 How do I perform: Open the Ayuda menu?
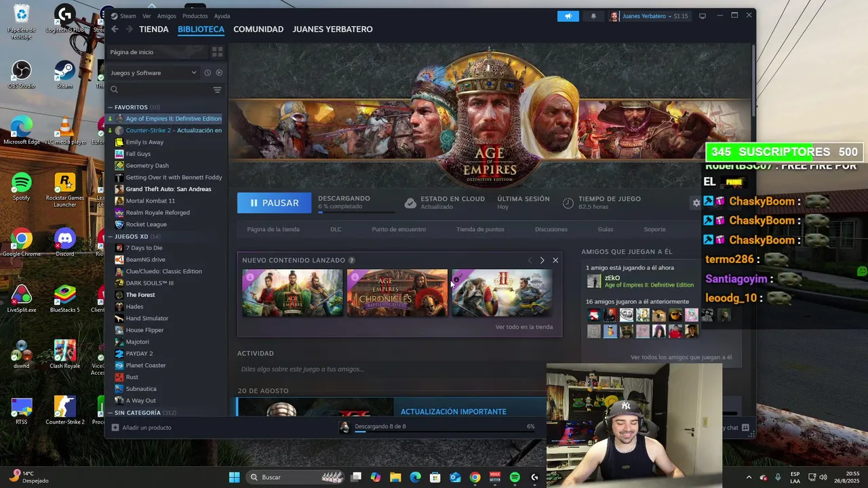click(222, 16)
